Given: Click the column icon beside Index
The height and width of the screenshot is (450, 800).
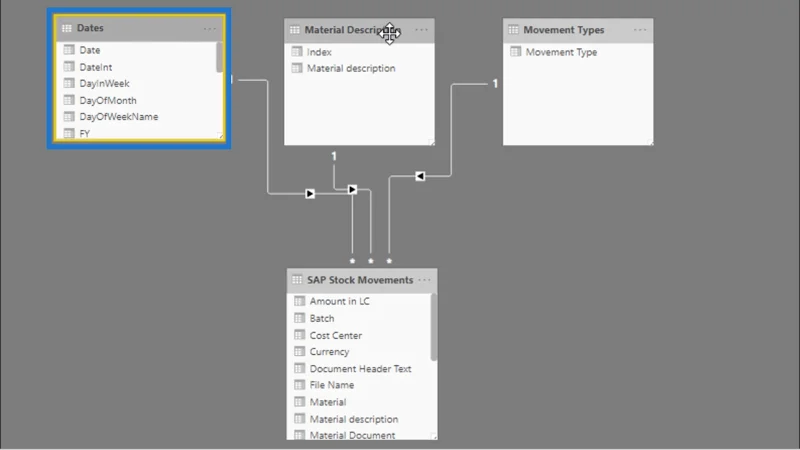Looking at the screenshot, I should pyautogui.click(x=297, y=52).
